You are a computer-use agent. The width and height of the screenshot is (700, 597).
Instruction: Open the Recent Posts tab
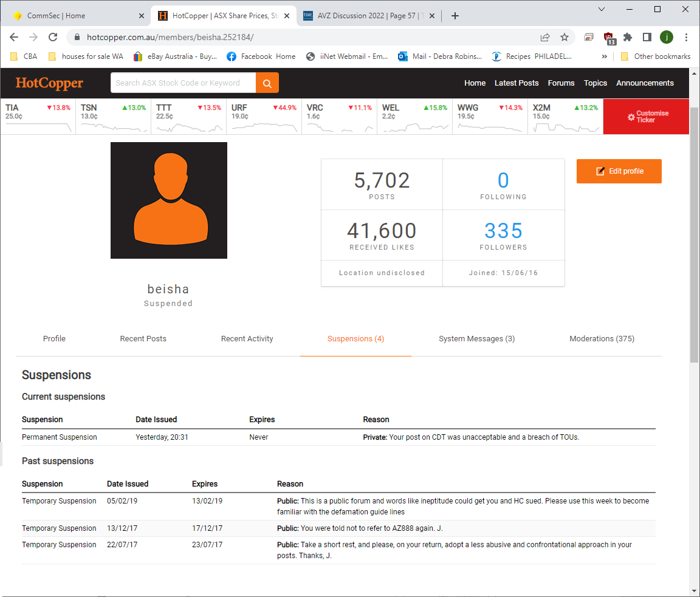pos(143,339)
